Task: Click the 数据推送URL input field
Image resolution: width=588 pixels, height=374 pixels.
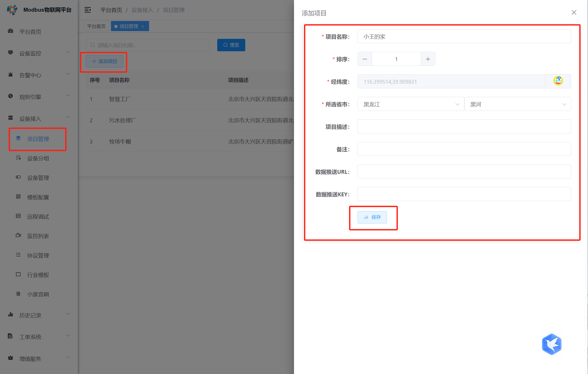Action: (x=464, y=171)
